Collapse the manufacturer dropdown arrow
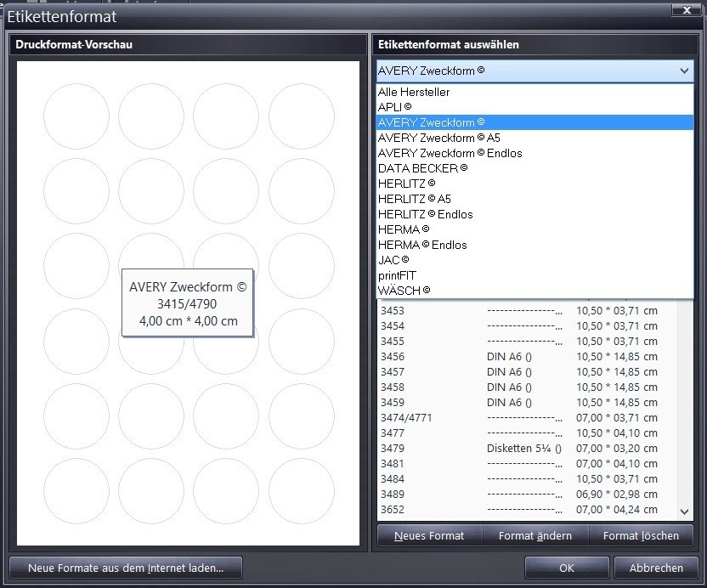 (684, 71)
